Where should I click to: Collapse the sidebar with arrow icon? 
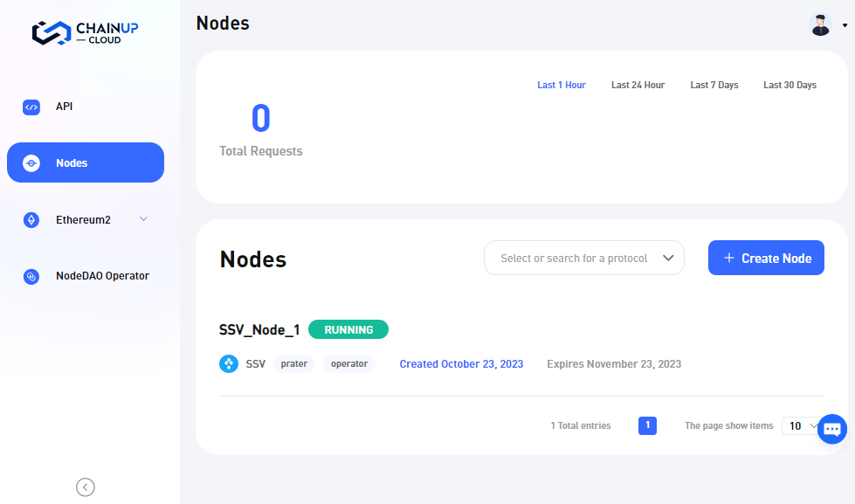coord(86,487)
